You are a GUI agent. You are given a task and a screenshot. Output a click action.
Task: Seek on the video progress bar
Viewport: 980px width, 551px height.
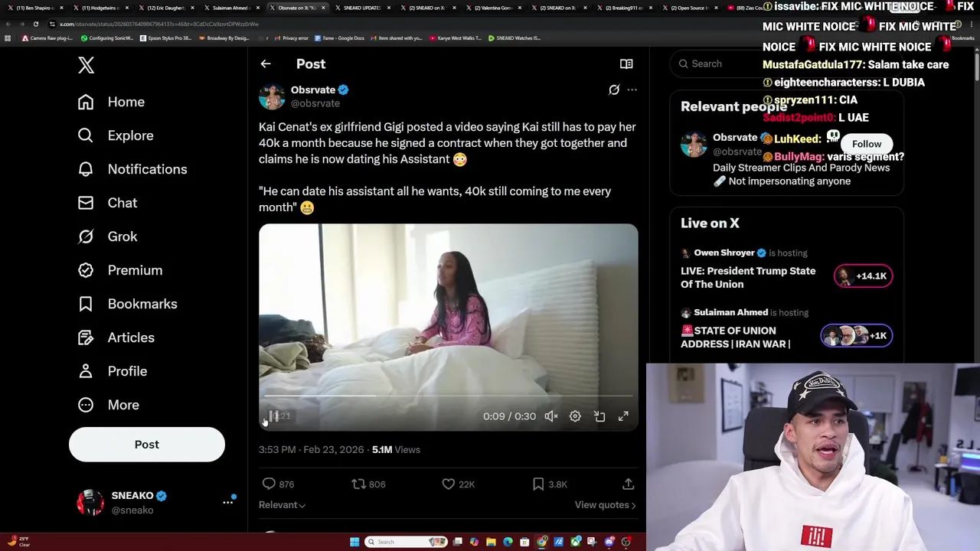pyautogui.click(x=448, y=396)
